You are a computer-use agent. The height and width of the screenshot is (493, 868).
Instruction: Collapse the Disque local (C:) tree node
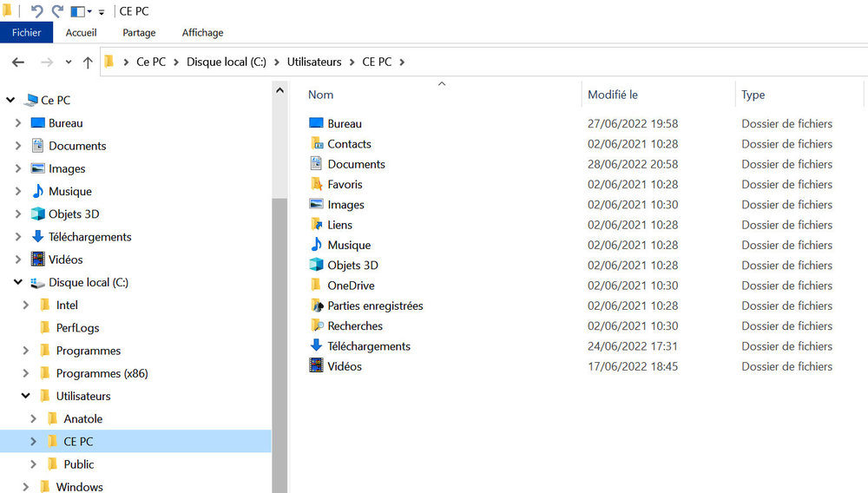pyautogui.click(x=18, y=282)
